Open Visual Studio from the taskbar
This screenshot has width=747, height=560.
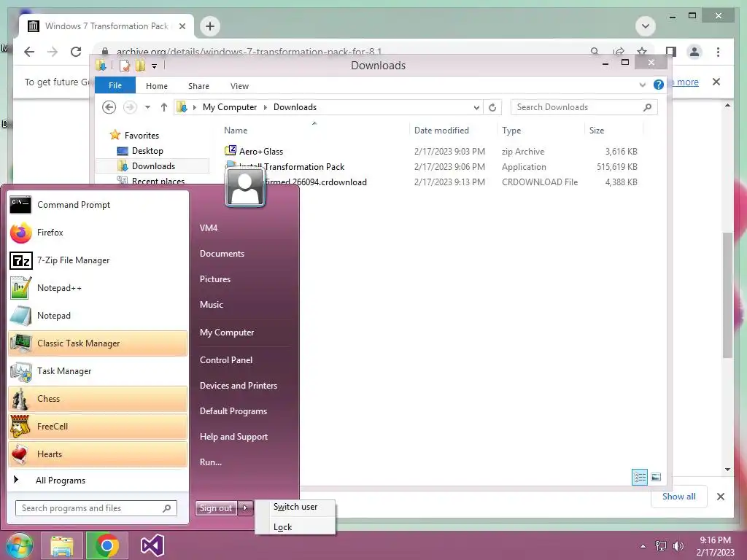tap(152, 545)
